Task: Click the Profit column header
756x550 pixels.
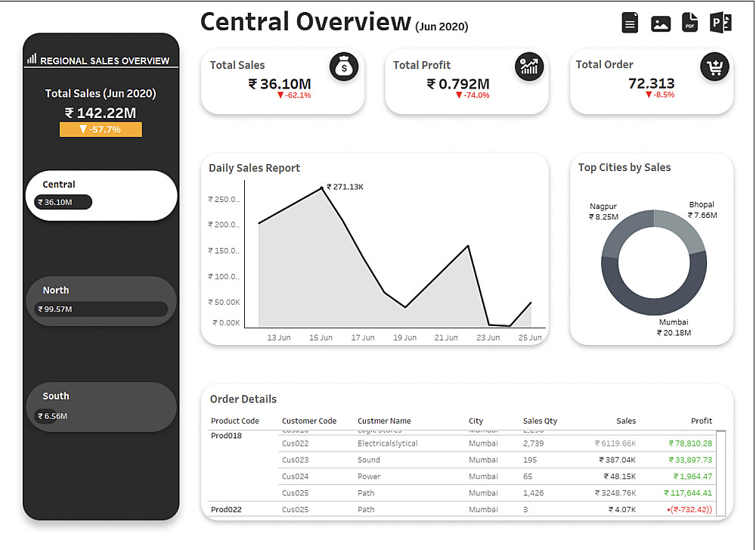Action: [702, 421]
